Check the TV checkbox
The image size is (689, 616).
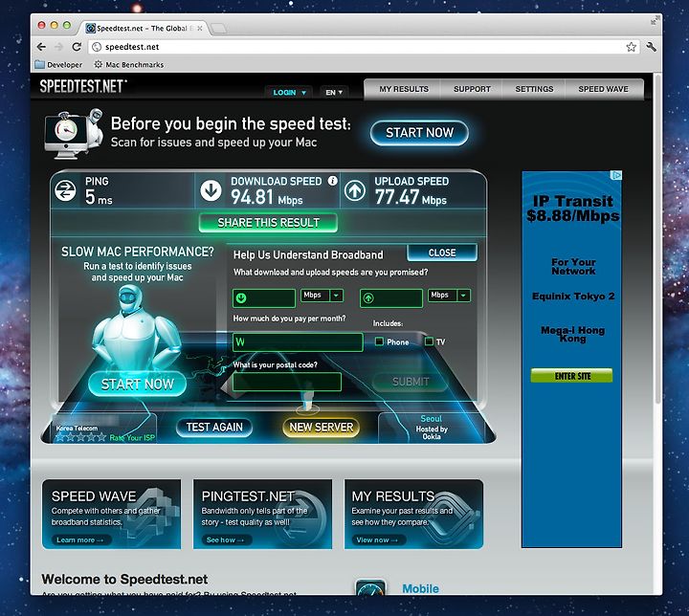pyautogui.click(x=429, y=341)
